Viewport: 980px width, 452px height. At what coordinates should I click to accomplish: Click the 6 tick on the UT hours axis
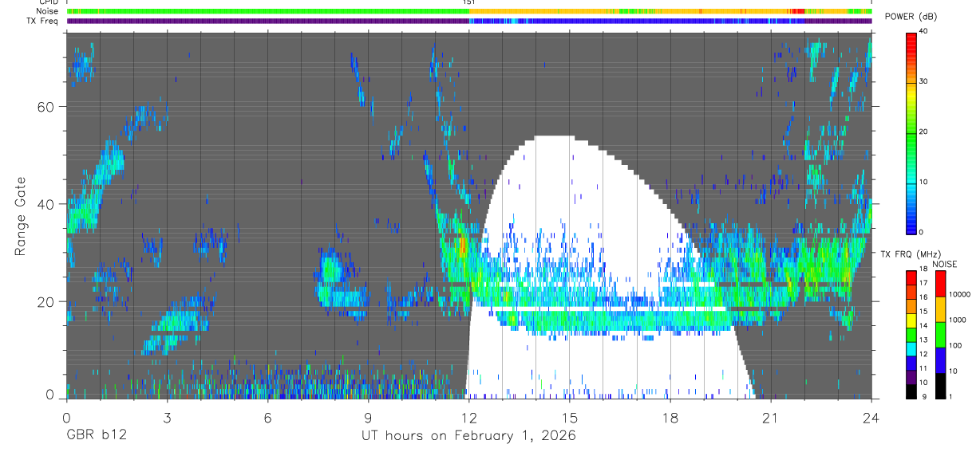pos(267,417)
